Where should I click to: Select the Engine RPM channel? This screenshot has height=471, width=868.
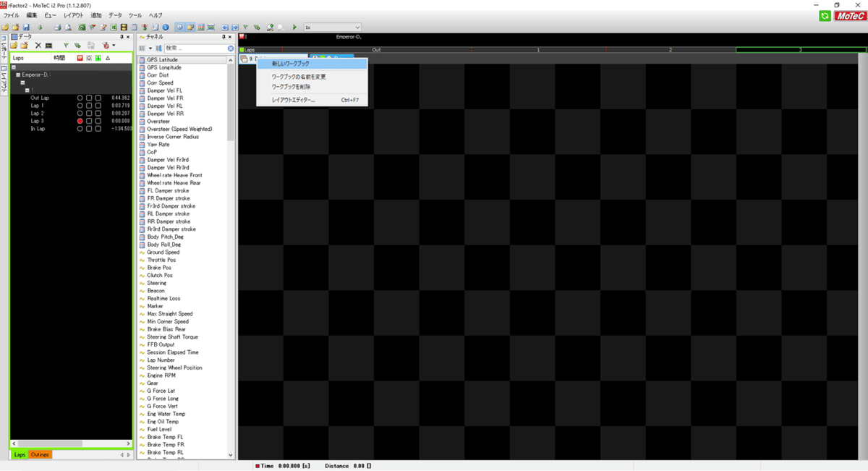162,375
